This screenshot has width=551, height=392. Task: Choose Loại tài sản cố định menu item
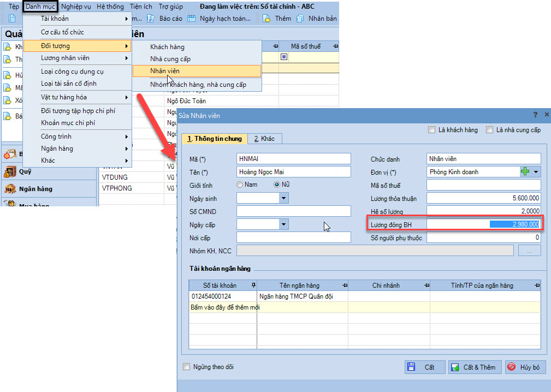78,84
